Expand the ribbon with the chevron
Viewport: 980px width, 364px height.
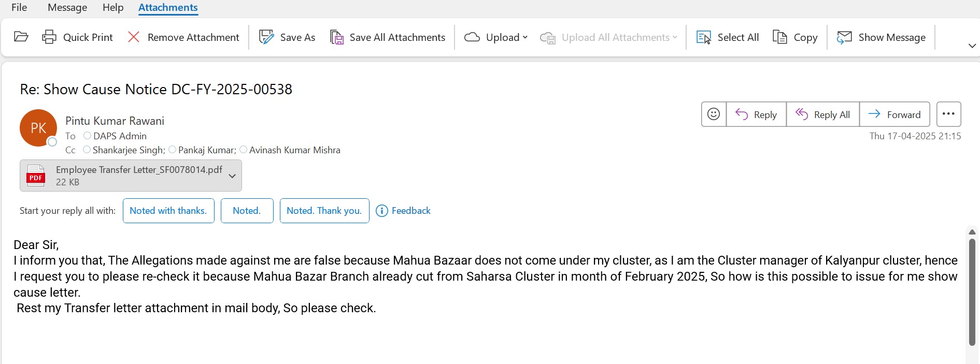pyautogui.click(x=972, y=46)
